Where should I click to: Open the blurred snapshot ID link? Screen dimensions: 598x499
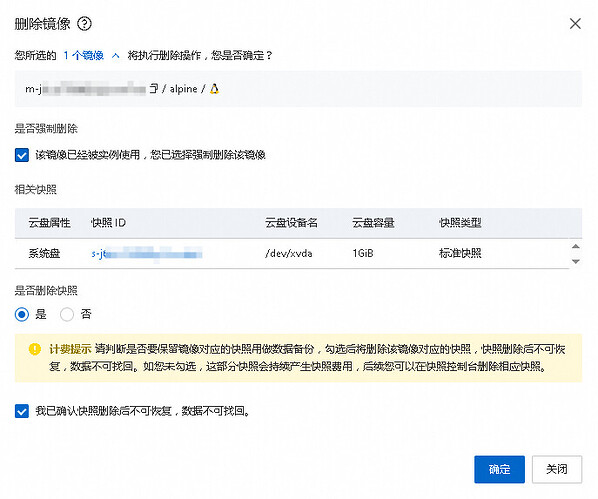146,254
